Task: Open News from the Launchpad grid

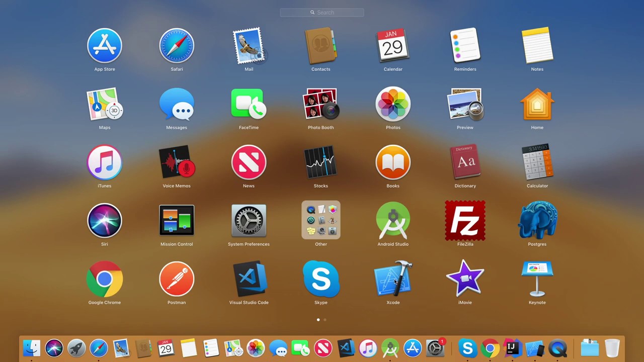Action: [249, 163]
